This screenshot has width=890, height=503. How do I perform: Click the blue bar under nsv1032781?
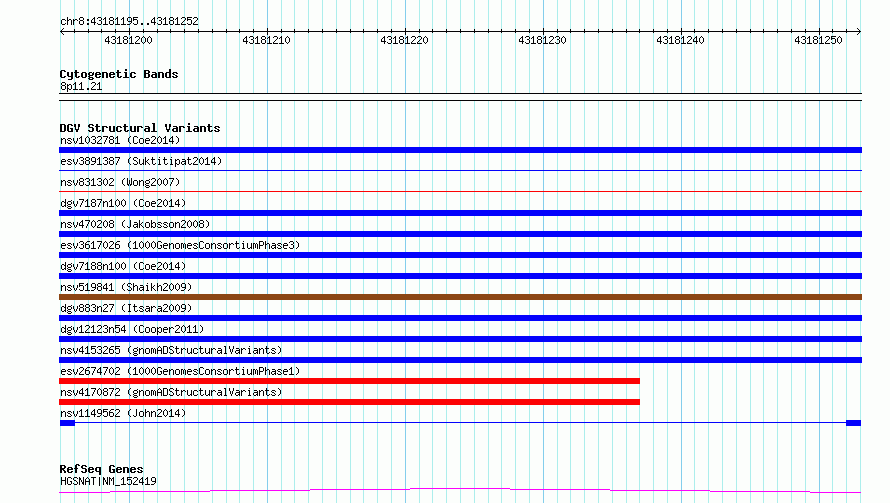[460, 150]
